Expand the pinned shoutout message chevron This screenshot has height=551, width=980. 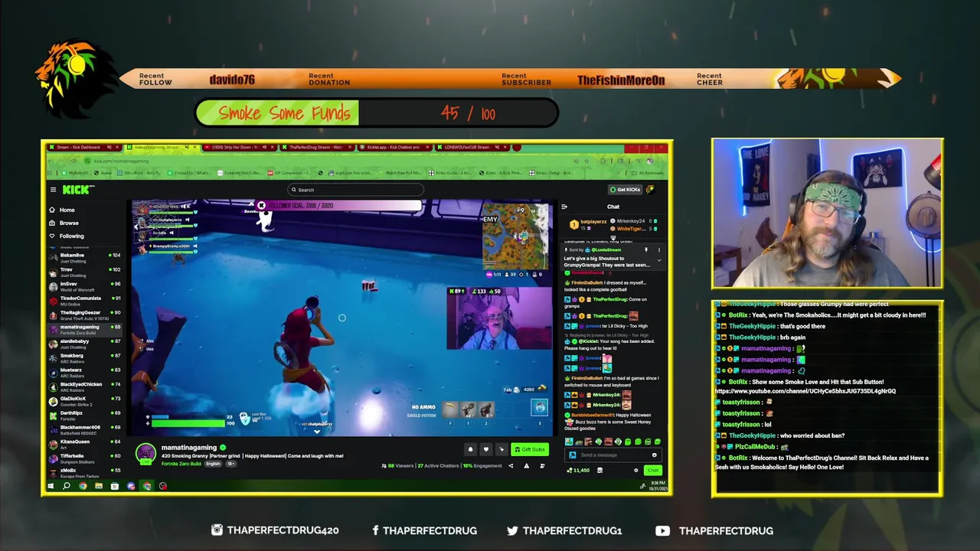(659, 260)
